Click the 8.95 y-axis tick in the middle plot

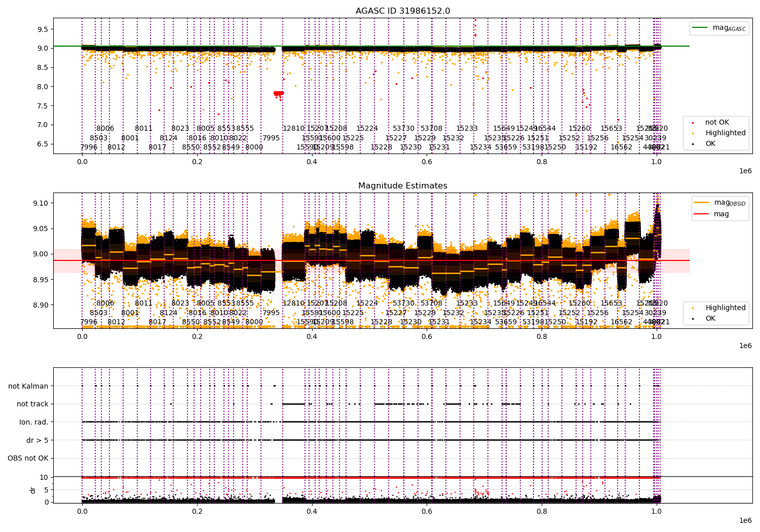[41, 280]
